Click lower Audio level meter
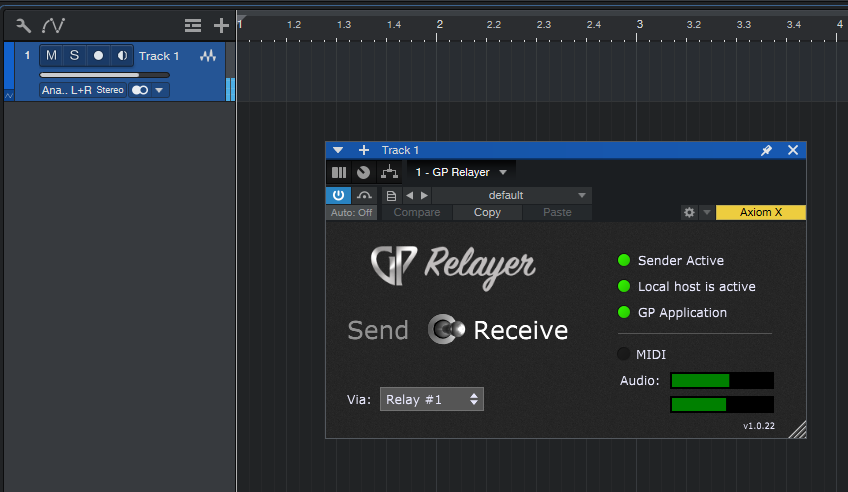The image size is (848, 492). [x=722, y=404]
